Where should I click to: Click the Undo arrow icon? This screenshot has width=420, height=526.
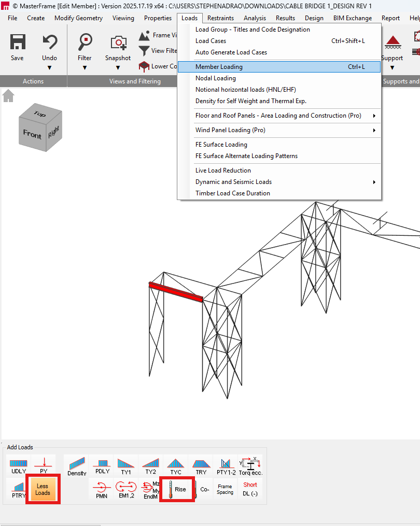click(50, 42)
